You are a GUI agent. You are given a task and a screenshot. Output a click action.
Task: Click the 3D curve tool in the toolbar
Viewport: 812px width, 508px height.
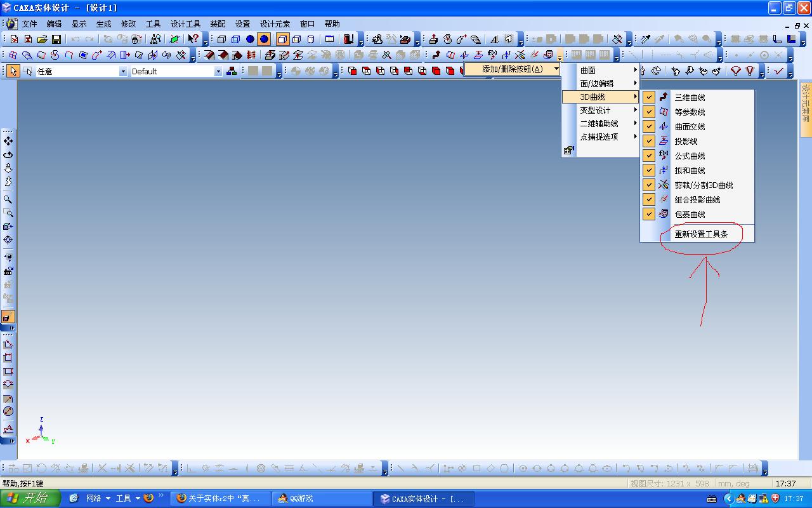(436, 55)
